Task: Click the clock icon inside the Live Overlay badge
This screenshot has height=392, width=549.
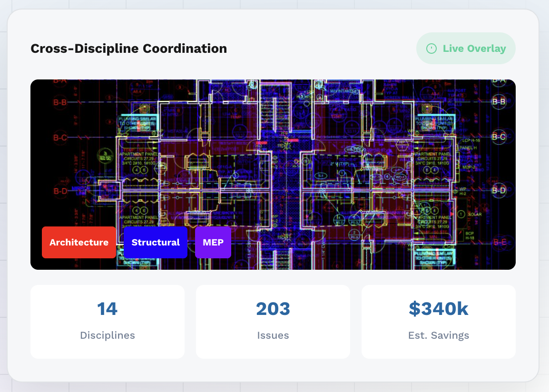Action: 431,48
